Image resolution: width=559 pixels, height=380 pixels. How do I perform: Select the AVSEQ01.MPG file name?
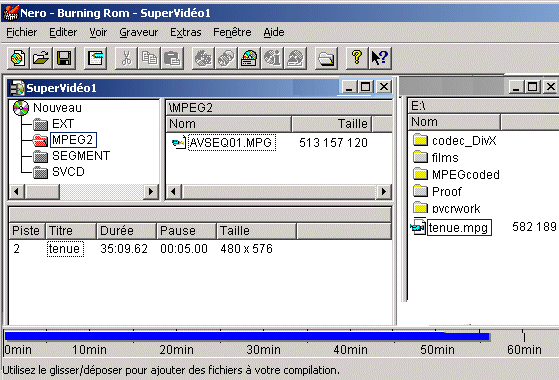231,143
